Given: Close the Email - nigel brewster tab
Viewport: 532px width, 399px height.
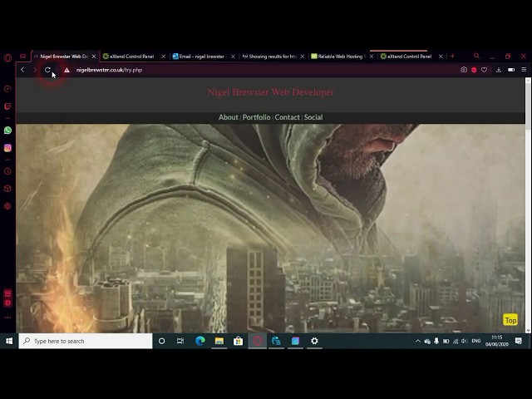Looking at the screenshot, I should pos(233,57).
